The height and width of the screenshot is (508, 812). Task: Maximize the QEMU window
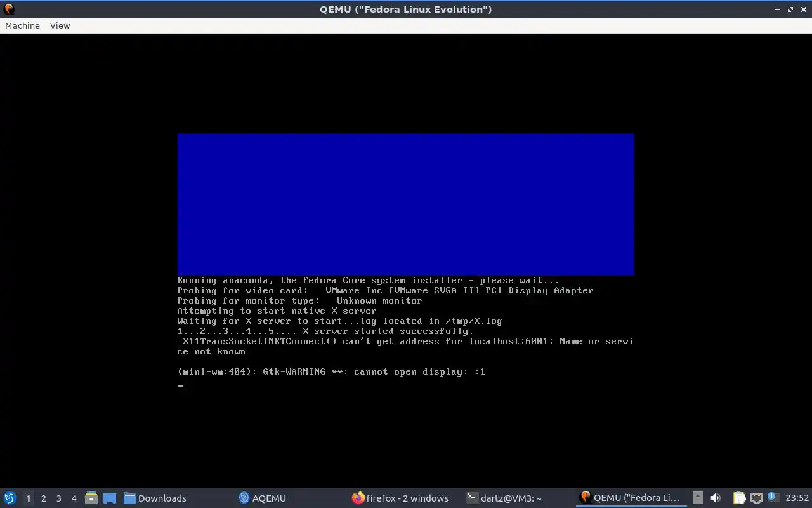pyautogui.click(x=790, y=9)
